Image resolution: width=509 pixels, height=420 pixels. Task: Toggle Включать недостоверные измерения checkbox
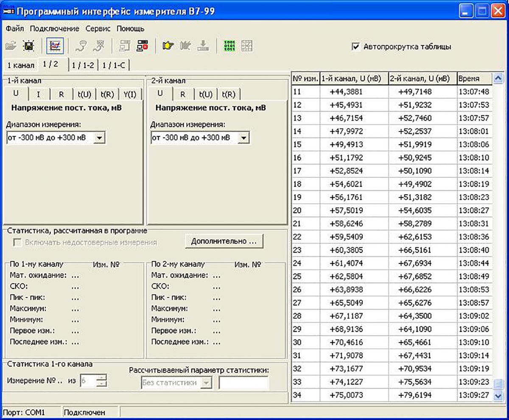[x=18, y=243]
